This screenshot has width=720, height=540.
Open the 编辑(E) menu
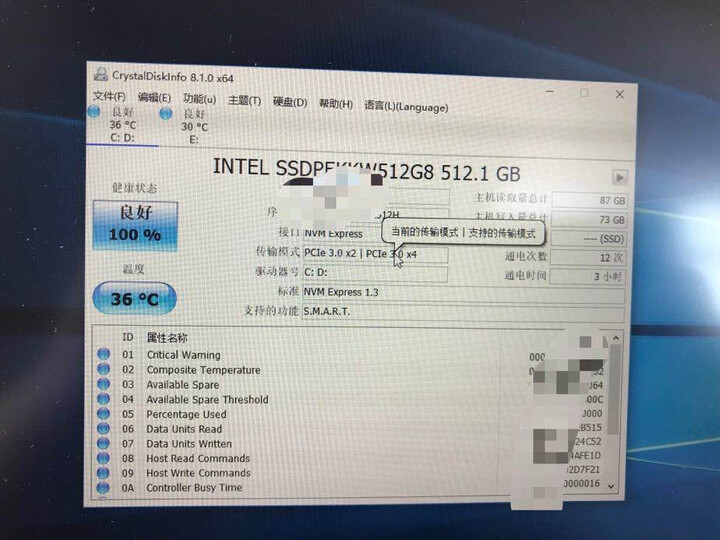click(154, 97)
